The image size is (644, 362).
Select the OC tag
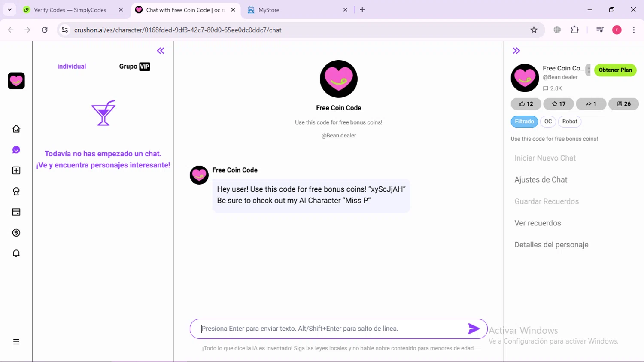point(548,122)
